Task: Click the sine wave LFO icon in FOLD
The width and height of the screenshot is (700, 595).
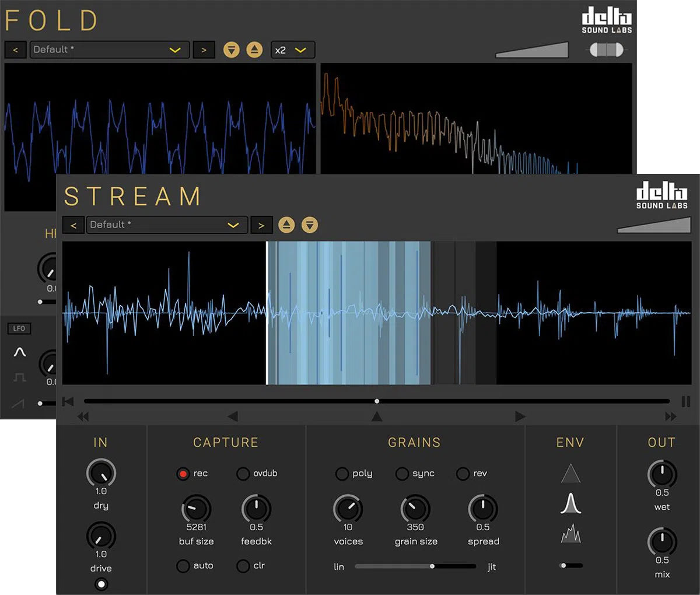Action: [x=19, y=351]
